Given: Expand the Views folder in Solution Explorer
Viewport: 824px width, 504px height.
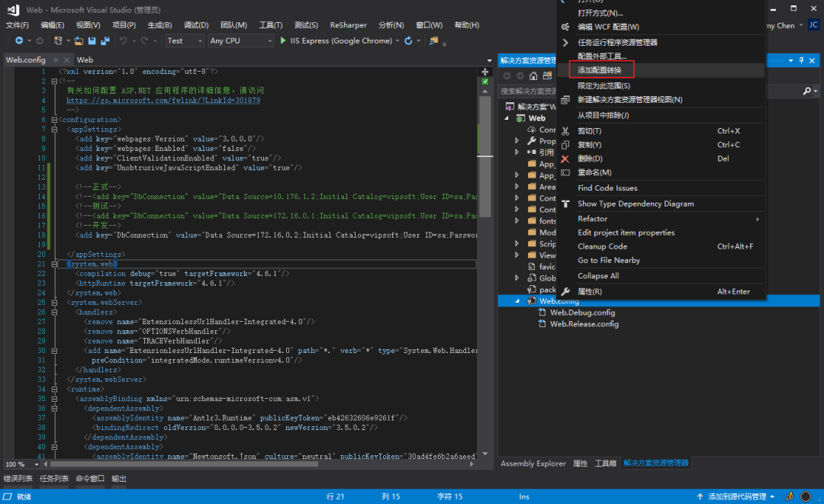Looking at the screenshot, I should coord(517,255).
